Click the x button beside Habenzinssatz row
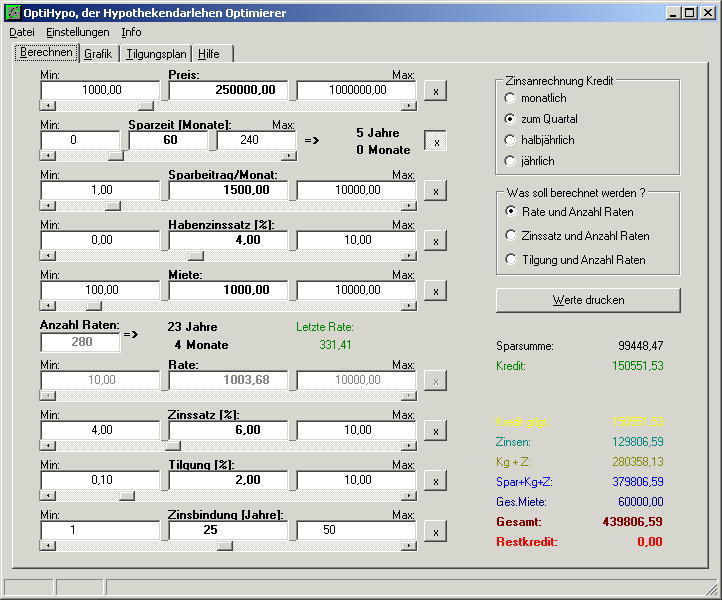This screenshot has width=722, height=600. (x=435, y=241)
